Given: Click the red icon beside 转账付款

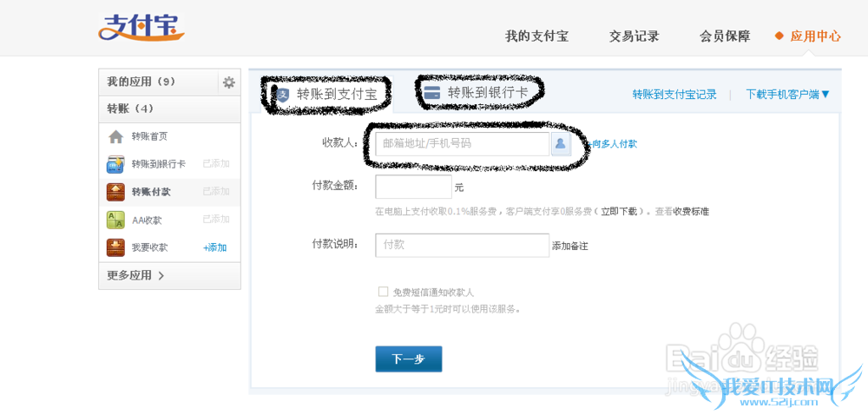Looking at the screenshot, I should tap(115, 192).
